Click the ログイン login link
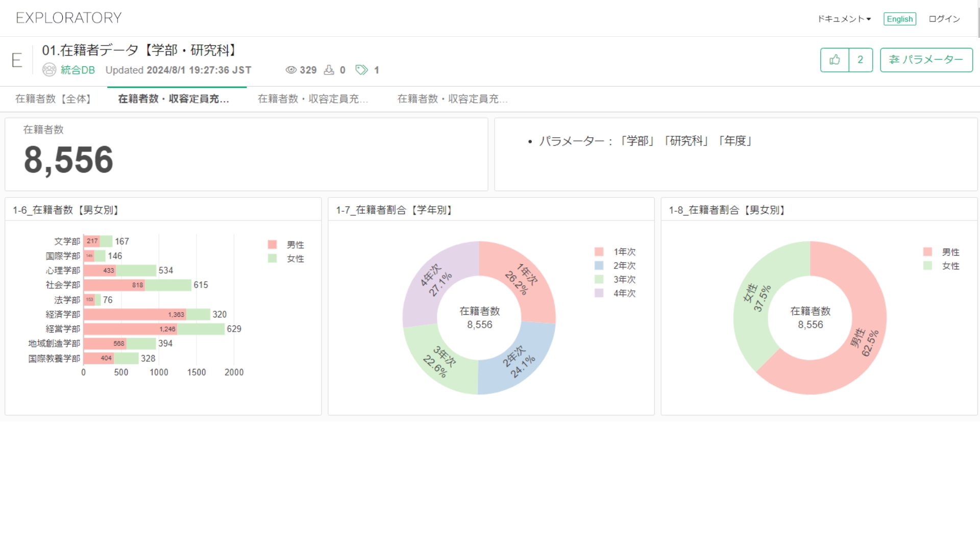The height and width of the screenshot is (551, 980). tap(944, 19)
